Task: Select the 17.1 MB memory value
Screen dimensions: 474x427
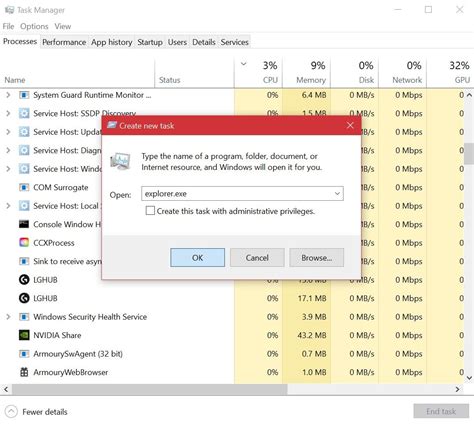Action: [312, 298]
